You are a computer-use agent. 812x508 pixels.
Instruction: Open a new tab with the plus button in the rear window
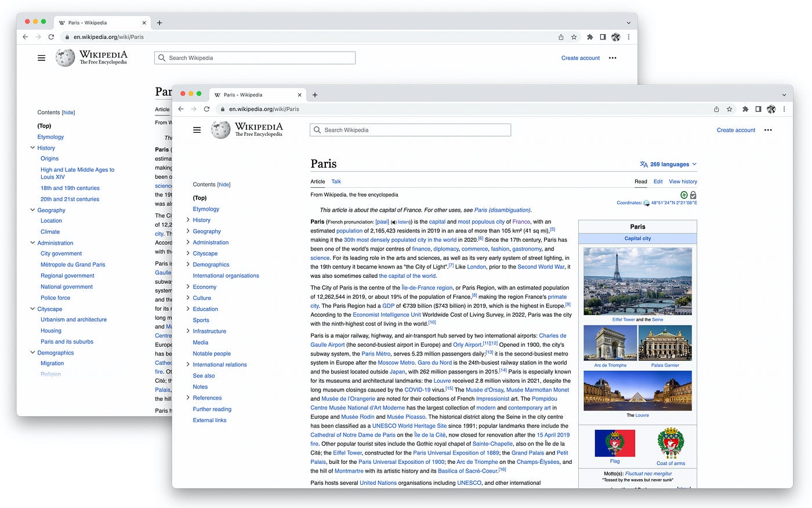coord(159,23)
